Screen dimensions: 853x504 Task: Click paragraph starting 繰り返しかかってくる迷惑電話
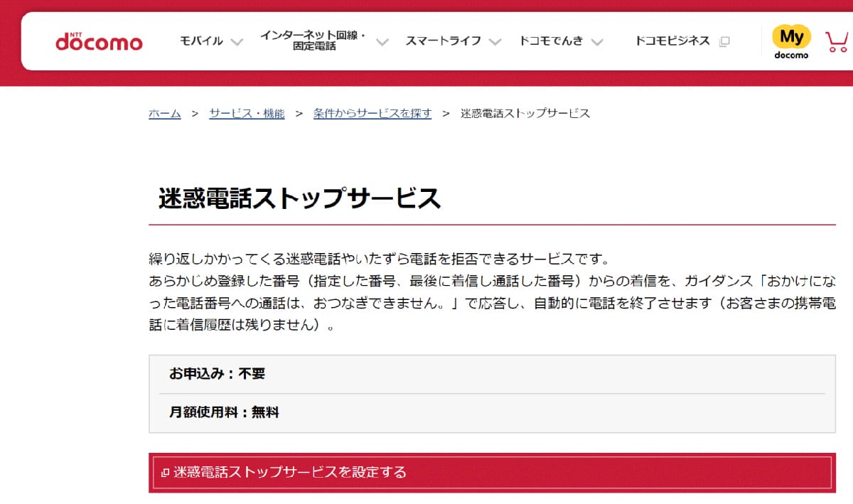click(x=492, y=291)
